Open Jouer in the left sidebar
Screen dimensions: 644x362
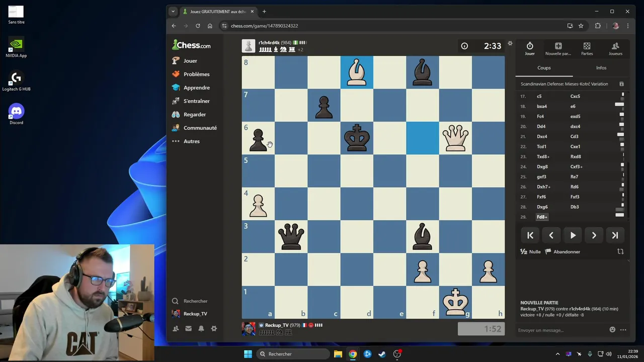(185, 61)
